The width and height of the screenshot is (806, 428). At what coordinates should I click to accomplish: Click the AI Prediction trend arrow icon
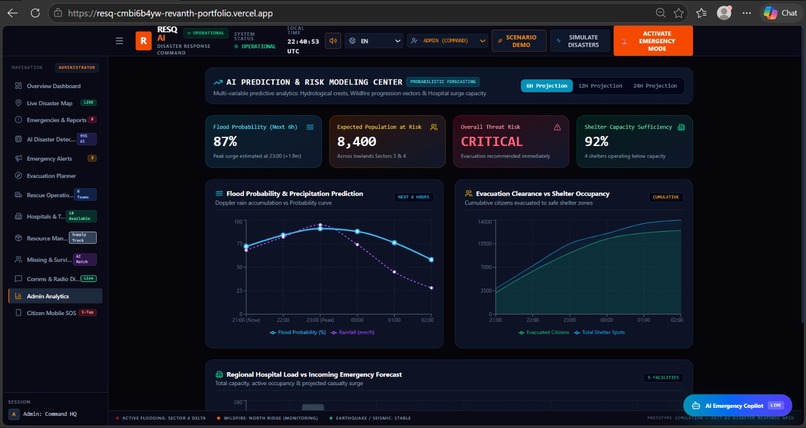218,82
